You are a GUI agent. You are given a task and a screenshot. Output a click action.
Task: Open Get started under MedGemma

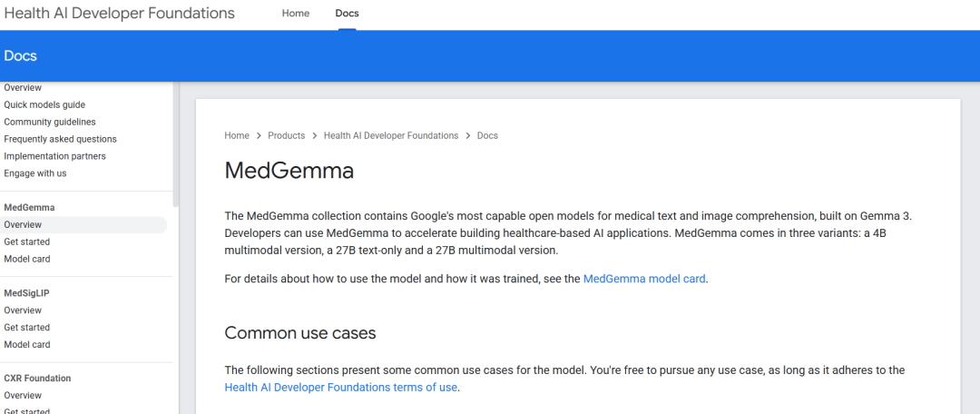(27, 241)
